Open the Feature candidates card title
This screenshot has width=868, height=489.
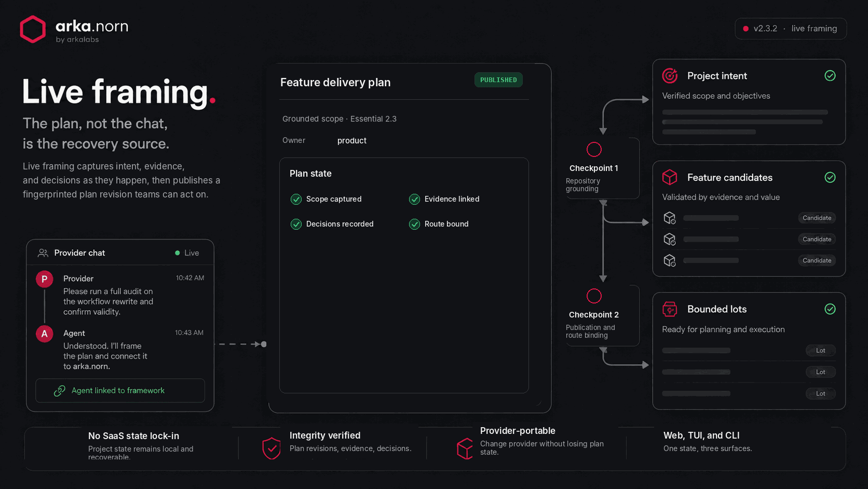730,178
